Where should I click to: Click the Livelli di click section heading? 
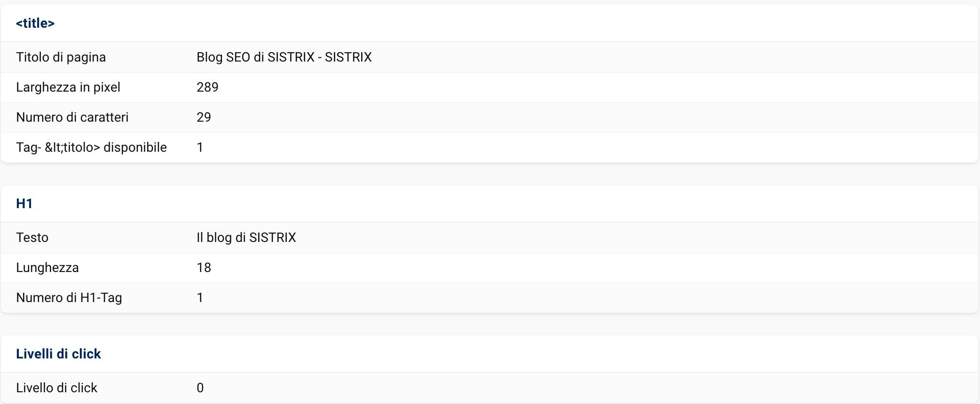(x=59, y=354)
